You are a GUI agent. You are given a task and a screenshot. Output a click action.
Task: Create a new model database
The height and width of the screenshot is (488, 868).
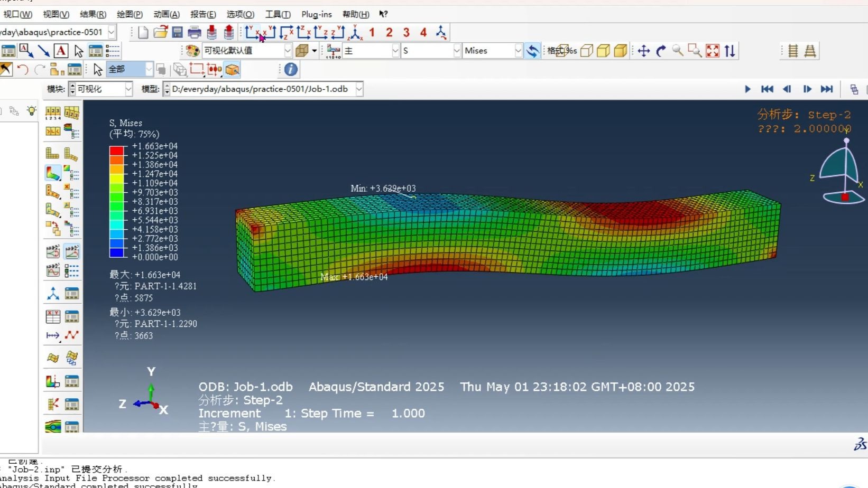pos(143,33)
